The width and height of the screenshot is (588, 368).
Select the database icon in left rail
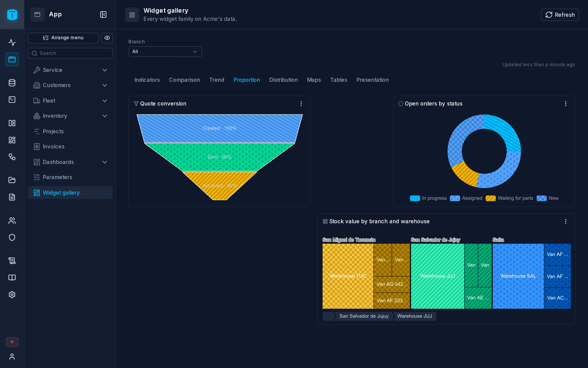(12, 83)
